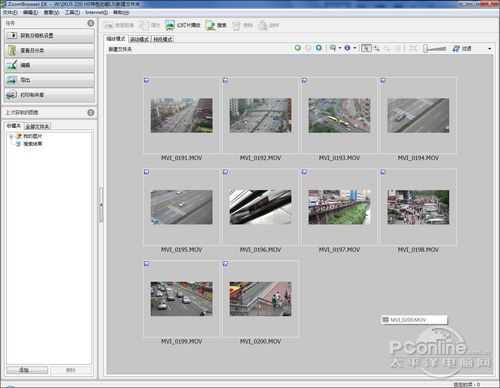
Task: Select the MVI_0196.MOV thumbnail
Action: 260,207
